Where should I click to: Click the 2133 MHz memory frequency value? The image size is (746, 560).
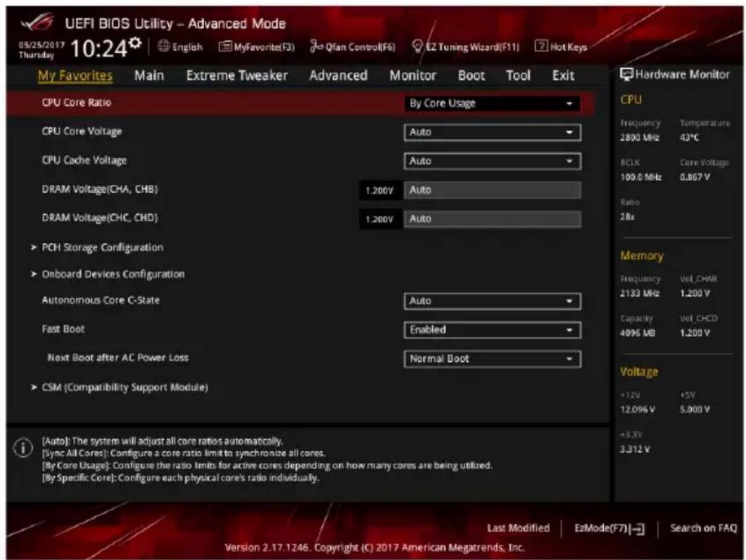[x=640, y=294]
